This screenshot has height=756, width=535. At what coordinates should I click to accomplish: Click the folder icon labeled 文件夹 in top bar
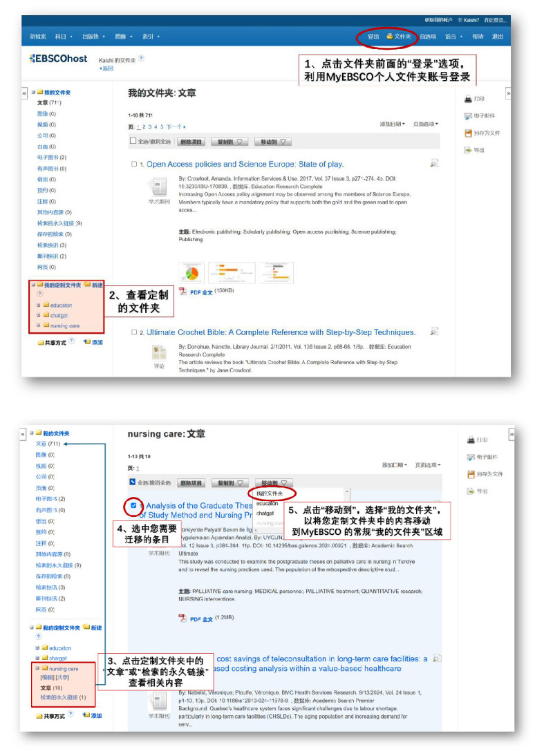(x=390, y=36)
